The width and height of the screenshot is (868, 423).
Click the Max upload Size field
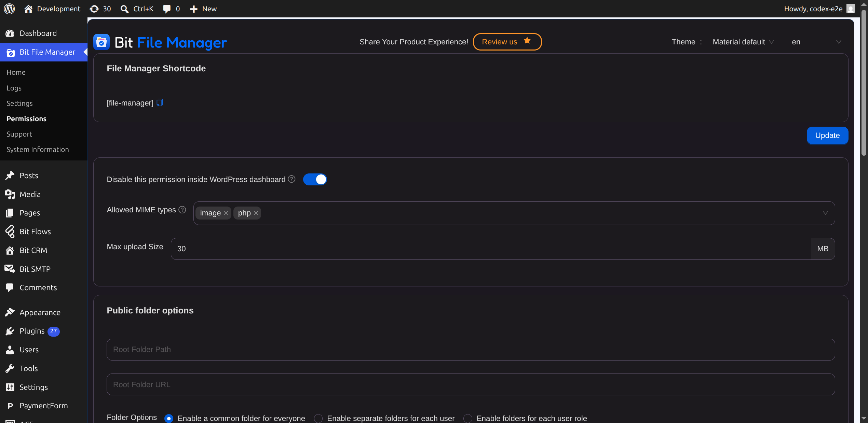(x=491, y=249)
